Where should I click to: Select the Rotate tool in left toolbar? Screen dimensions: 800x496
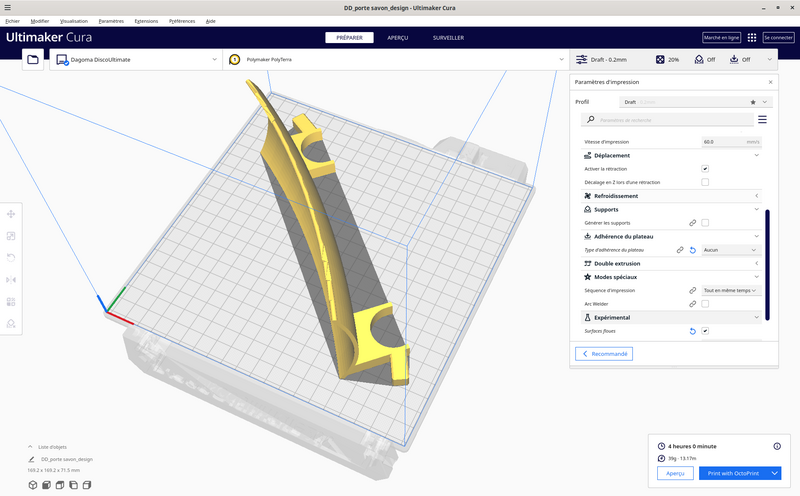click(11, 258)
